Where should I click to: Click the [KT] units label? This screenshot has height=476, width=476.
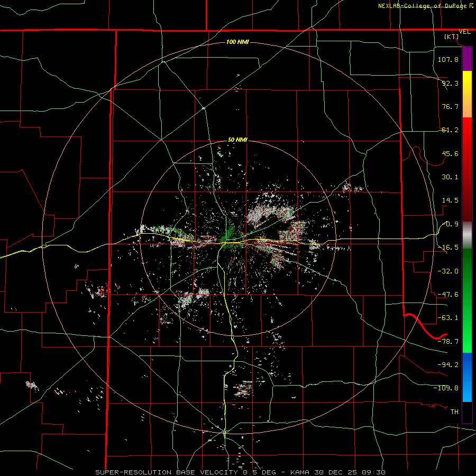(452, 36)
